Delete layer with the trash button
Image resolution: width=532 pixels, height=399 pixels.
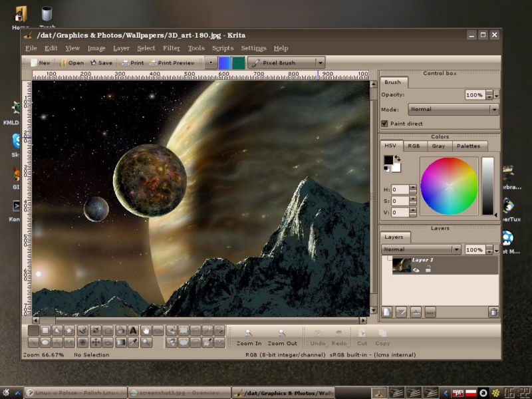pos(493,312)
